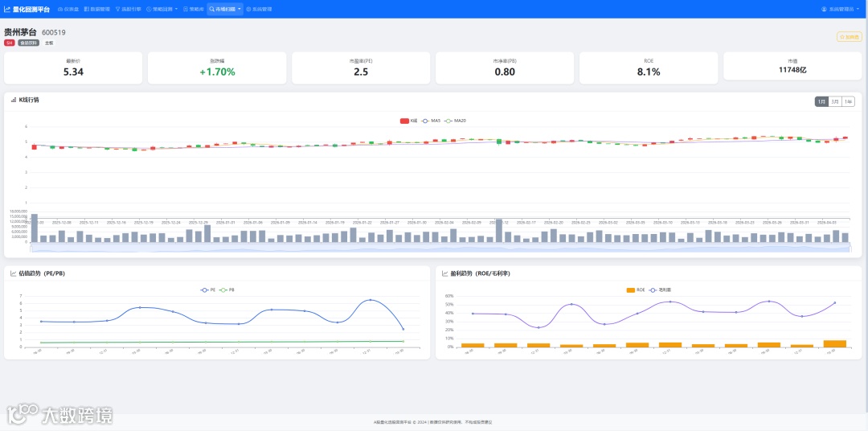The width and height of the screenshot is (868, 431).
Task: Toggle the MA5 line in the legend
Action: (x=432, y=121)
